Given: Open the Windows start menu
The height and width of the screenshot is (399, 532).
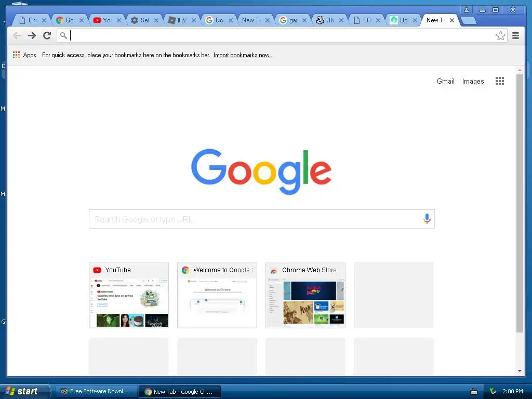Looking at the screenshot, I should click(x=24, y=391).
